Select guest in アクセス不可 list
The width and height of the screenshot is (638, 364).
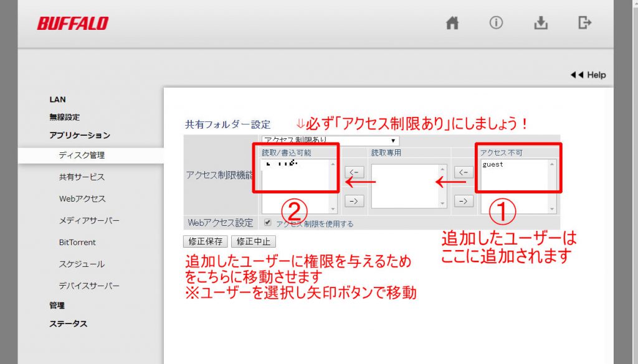pyautogui.click(x=493, y=164)
